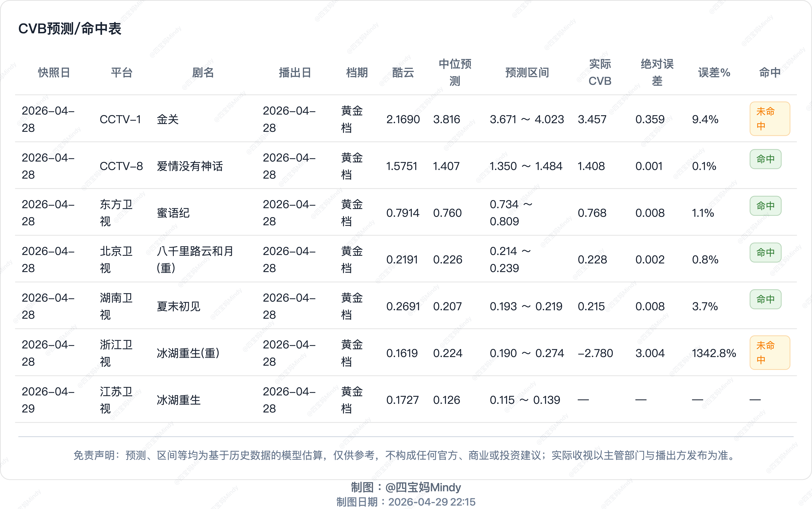Click the 快照日 column header
The width and height of the screenshot is (812, 509).
(54, 72)
